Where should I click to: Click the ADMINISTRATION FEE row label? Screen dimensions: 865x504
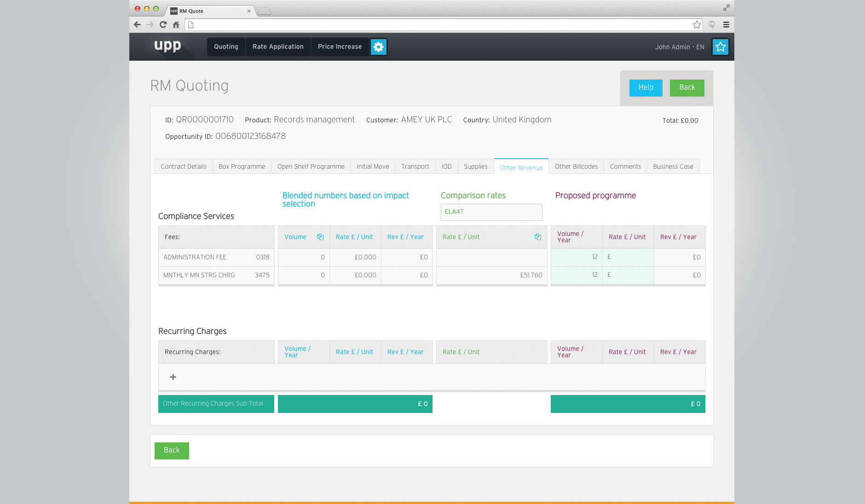(195, 258)
